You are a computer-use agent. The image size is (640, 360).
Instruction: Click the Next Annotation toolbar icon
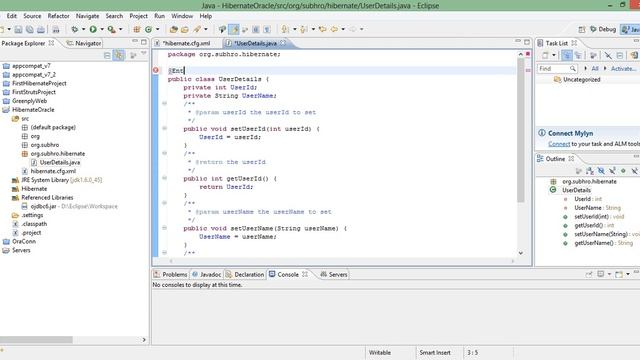click(x=285, y=29)
